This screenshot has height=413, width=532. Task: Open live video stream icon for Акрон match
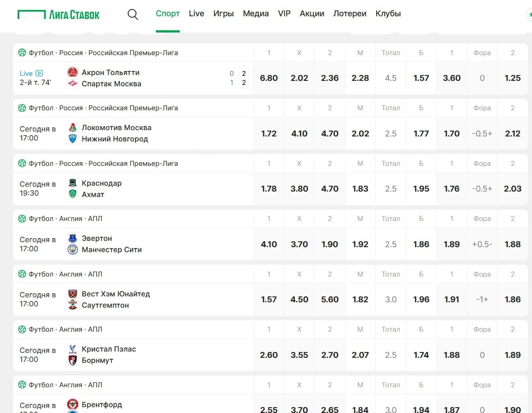[x=39, y=73]
